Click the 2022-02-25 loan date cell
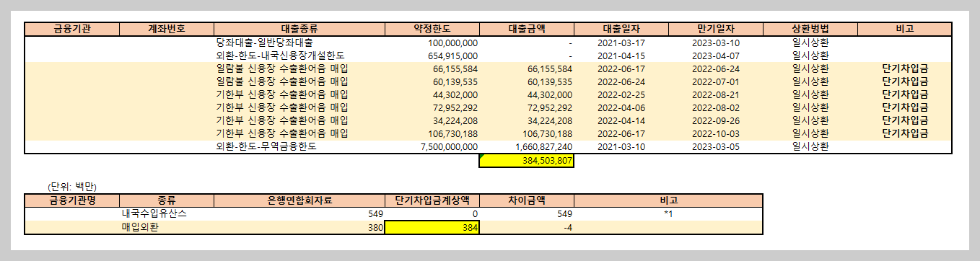 [x=621, y=94]
